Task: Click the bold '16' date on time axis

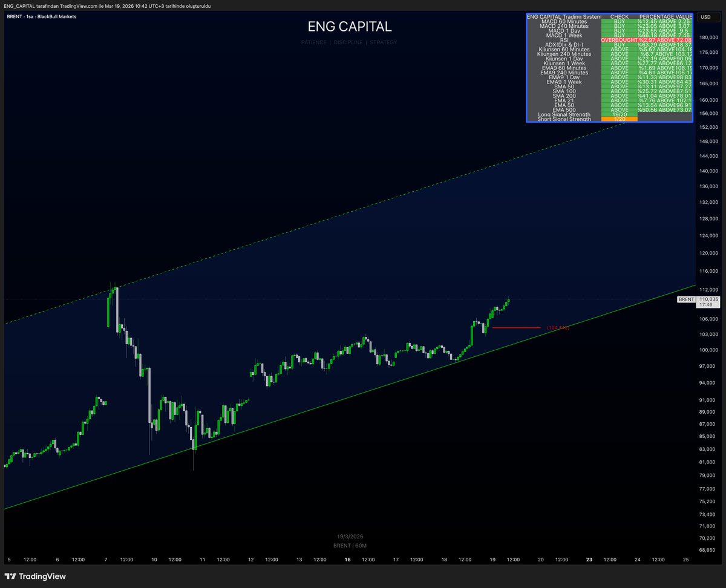Action: (x=347, y=560)
